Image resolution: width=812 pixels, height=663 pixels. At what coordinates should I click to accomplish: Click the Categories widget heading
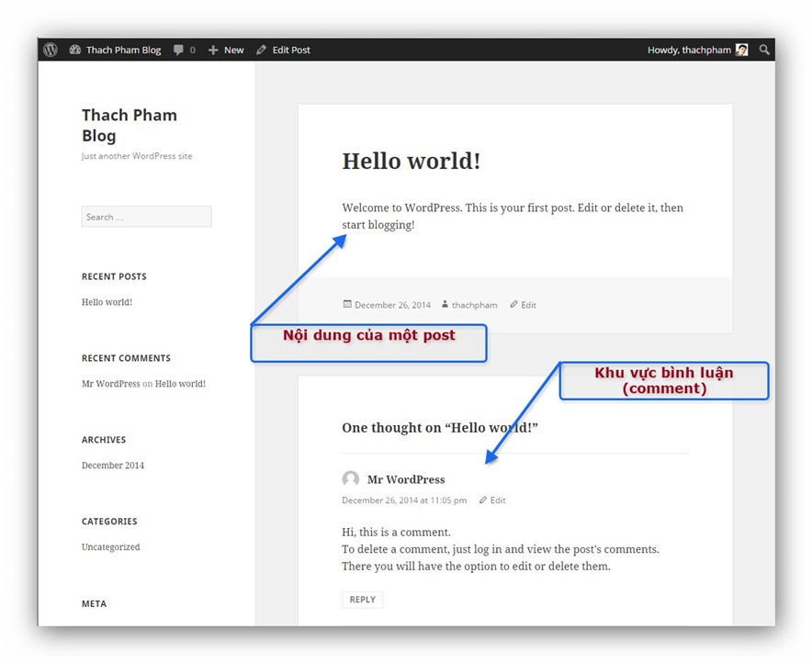[109, 522]
